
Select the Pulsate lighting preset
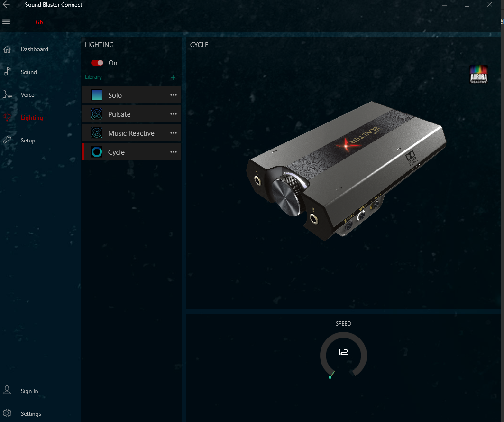[x=131, y=114]
